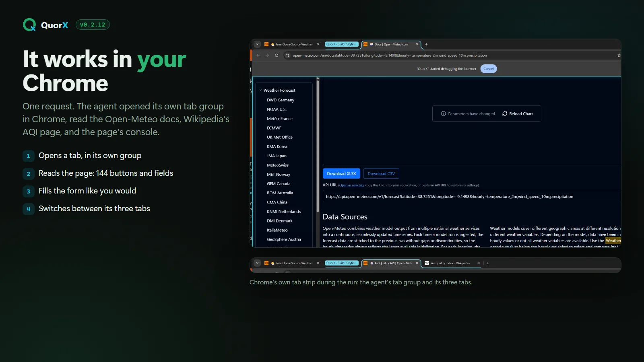Click the Reload Chart button
This screenshot has width=644, height=362.
(x=518, y=114)
